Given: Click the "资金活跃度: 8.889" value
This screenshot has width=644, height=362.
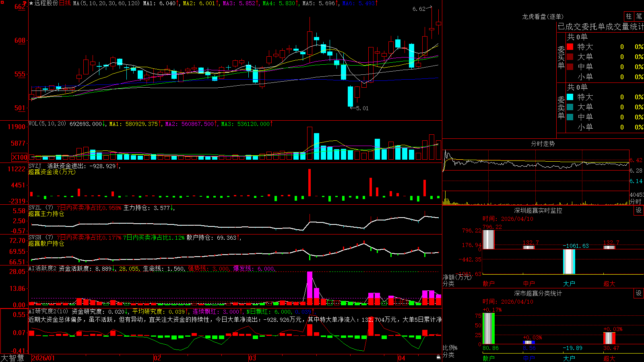Looking at the screenshot, I should click(87, 269).
